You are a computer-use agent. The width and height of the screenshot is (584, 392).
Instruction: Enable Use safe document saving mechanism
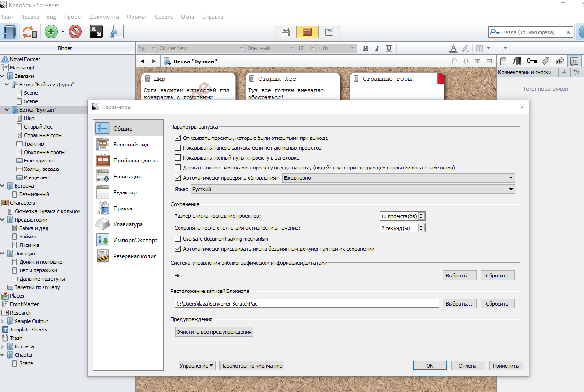pyautogui.click(x=178, y=239)
